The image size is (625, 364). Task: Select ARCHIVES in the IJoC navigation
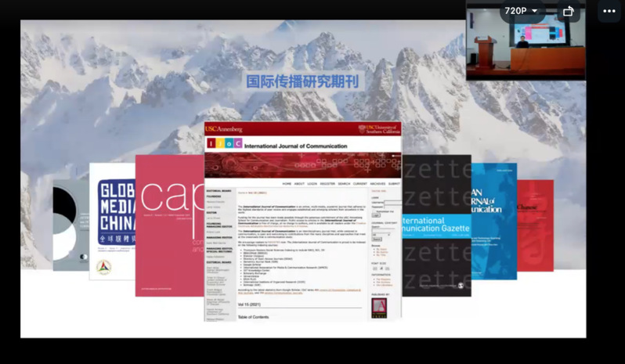378,184
